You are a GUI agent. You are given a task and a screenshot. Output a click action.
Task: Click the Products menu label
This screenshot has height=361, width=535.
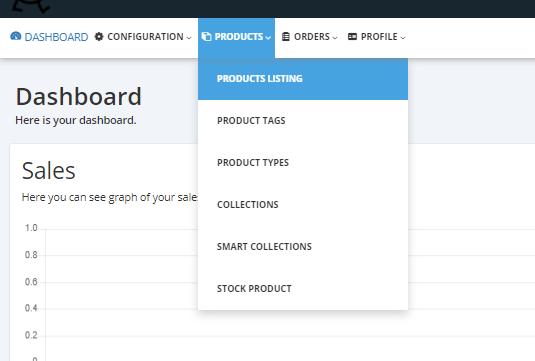(239, 37)
